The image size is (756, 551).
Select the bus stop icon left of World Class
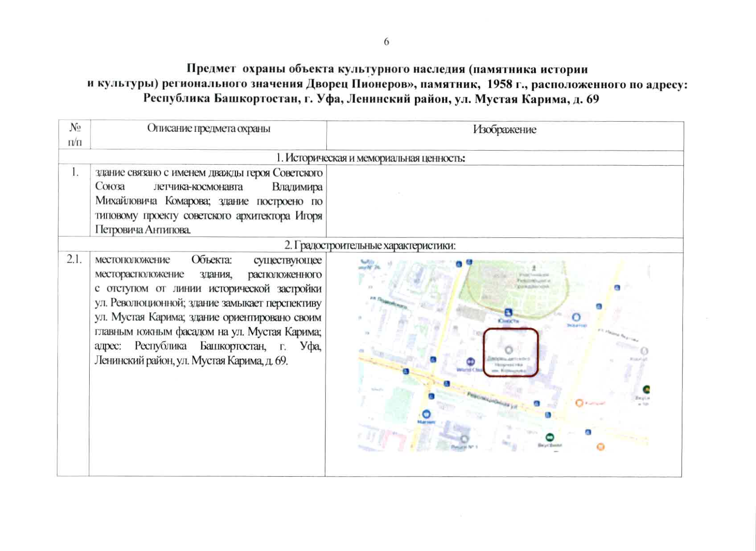point(433,359)
